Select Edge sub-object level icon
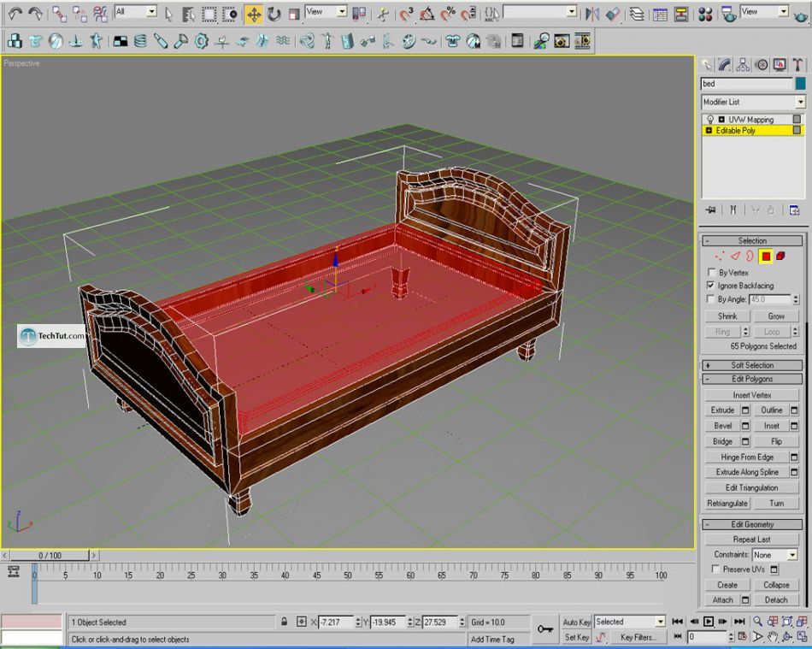The height and width of the screenshot is (649, 812). coord(735,256)
